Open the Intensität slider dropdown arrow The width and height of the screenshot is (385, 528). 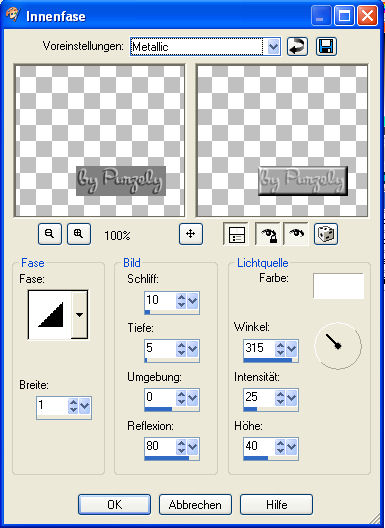pyautogui.click(x=291, y=398)
